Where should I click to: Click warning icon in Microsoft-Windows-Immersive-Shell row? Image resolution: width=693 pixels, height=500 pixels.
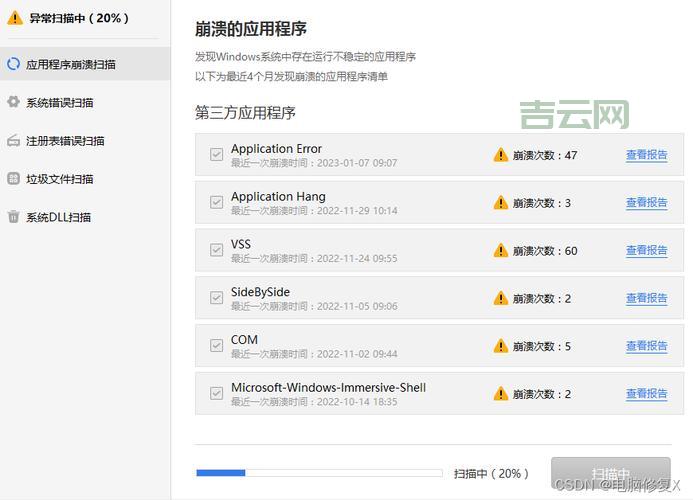pyautogui.click(x=500, y=393)
